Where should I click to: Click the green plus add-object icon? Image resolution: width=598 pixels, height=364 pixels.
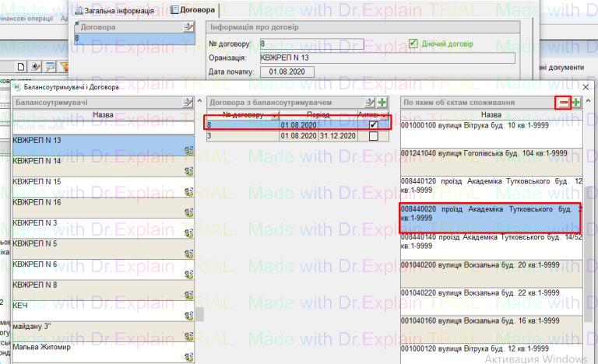pos(576,103)
